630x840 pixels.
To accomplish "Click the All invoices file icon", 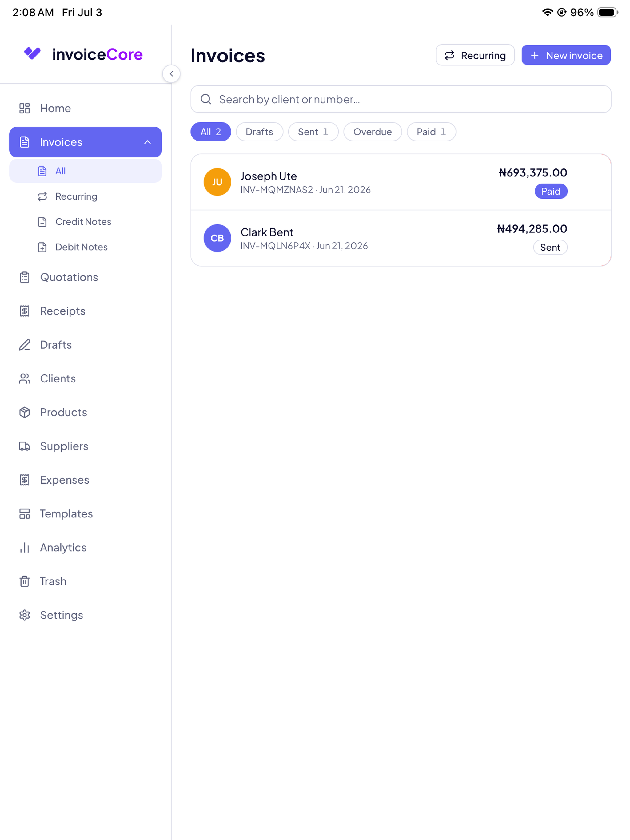I will [42, 171].
